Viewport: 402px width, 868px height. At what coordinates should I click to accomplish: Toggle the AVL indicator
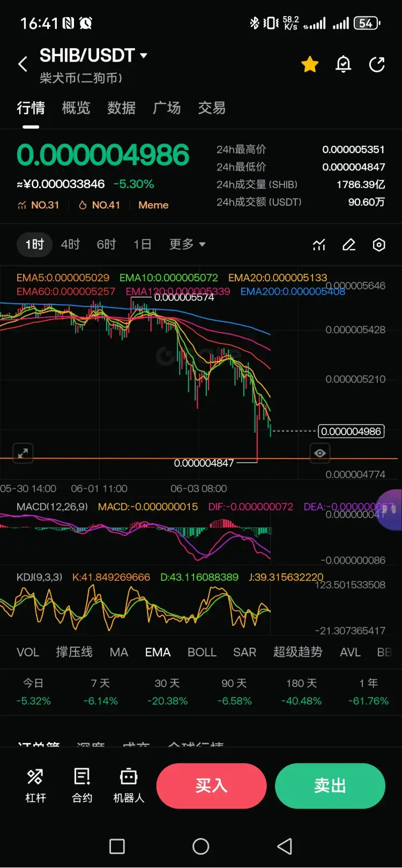350,652
